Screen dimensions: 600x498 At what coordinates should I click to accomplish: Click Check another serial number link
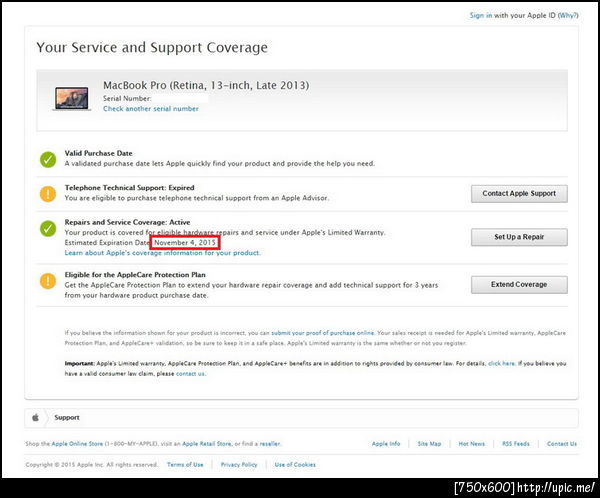click(x=151, y=109)
